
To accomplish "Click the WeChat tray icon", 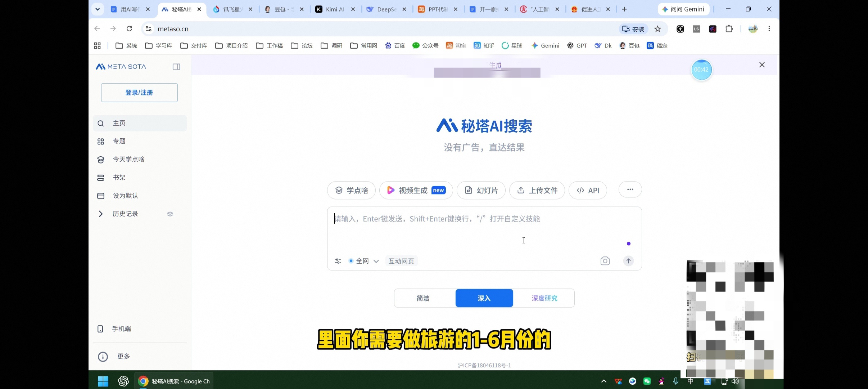I will (x=647, y=381).
